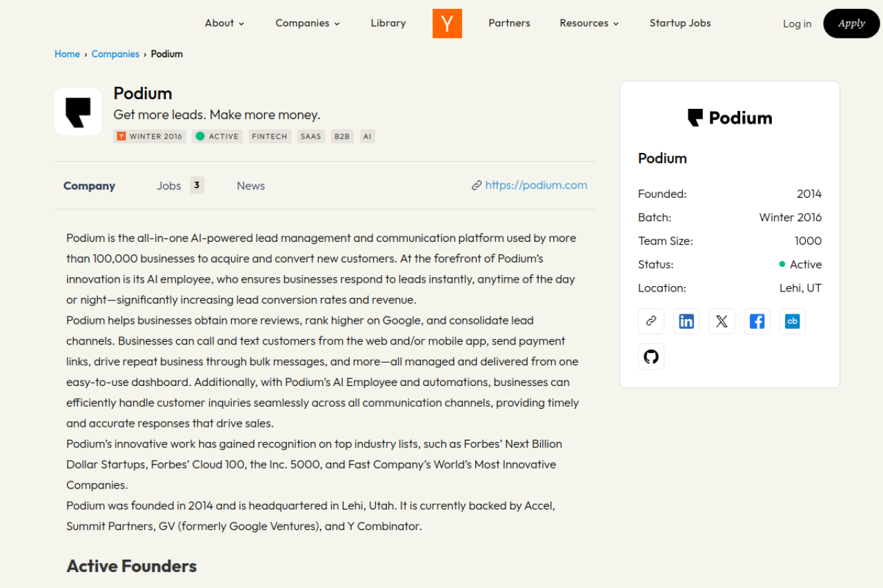Expand the Resources dropdown menu
883x588 pixels.
click(x=589, y=23)
